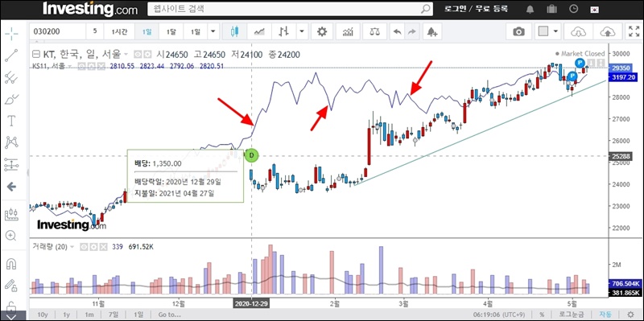This screenshot has height=321, width=644.
Task: Select the pattern drawing tool
Action: click(x=11, y=143)
